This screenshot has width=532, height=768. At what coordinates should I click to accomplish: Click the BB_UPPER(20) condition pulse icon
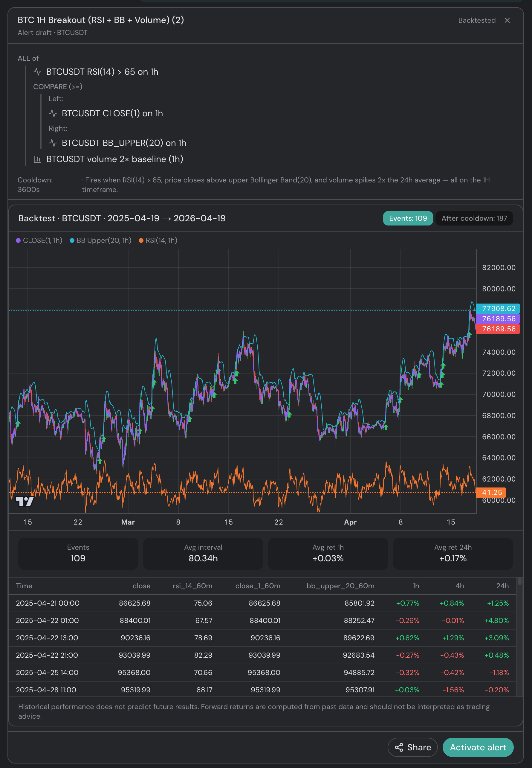click(x=53, y=143)
